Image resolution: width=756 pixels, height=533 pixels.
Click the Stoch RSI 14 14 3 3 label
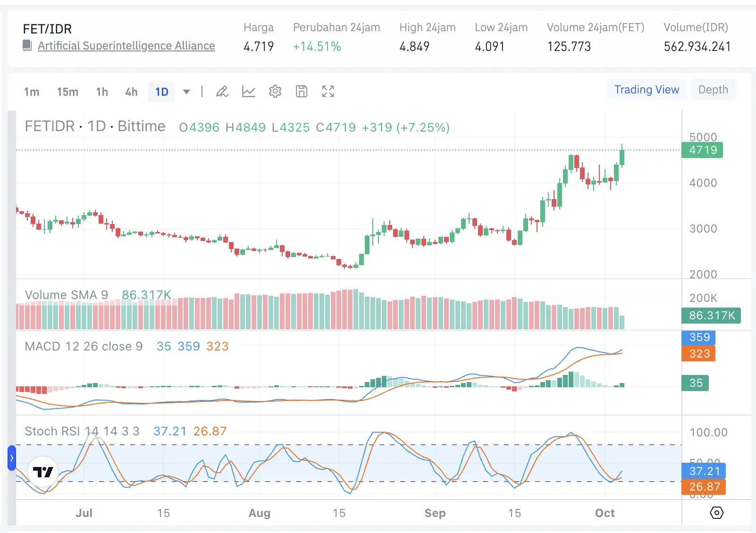click(82, 431)
